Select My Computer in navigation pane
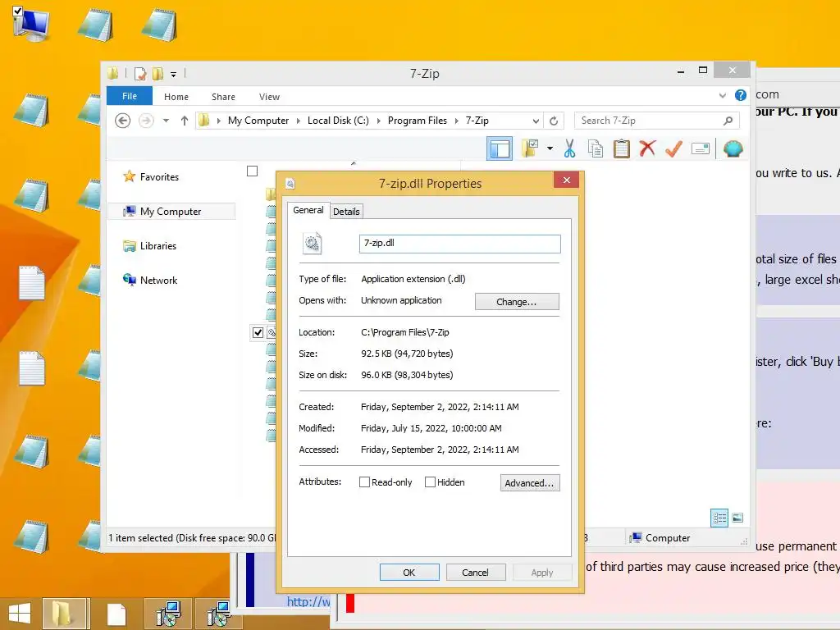This screenshot has height=630, width=840. 171,212
